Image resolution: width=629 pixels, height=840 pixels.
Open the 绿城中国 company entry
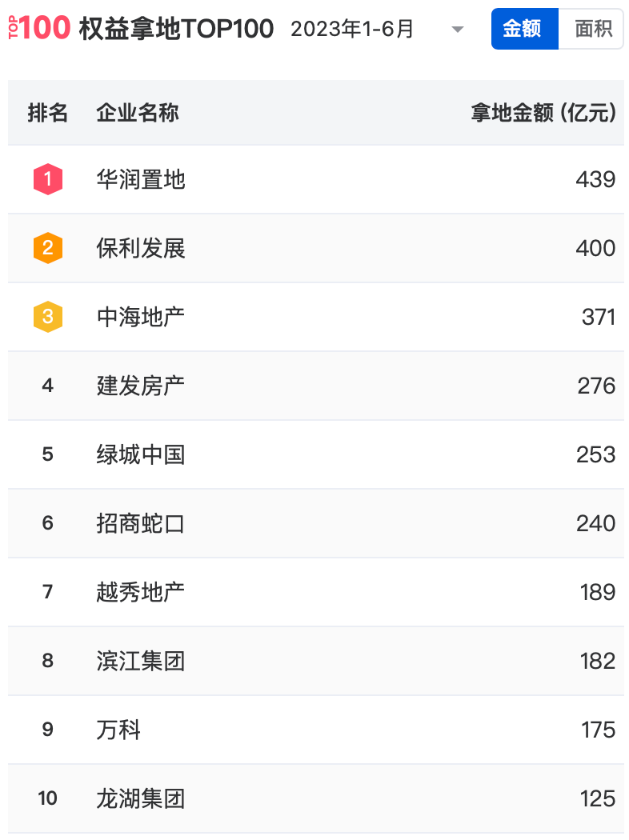coord(141,455)
